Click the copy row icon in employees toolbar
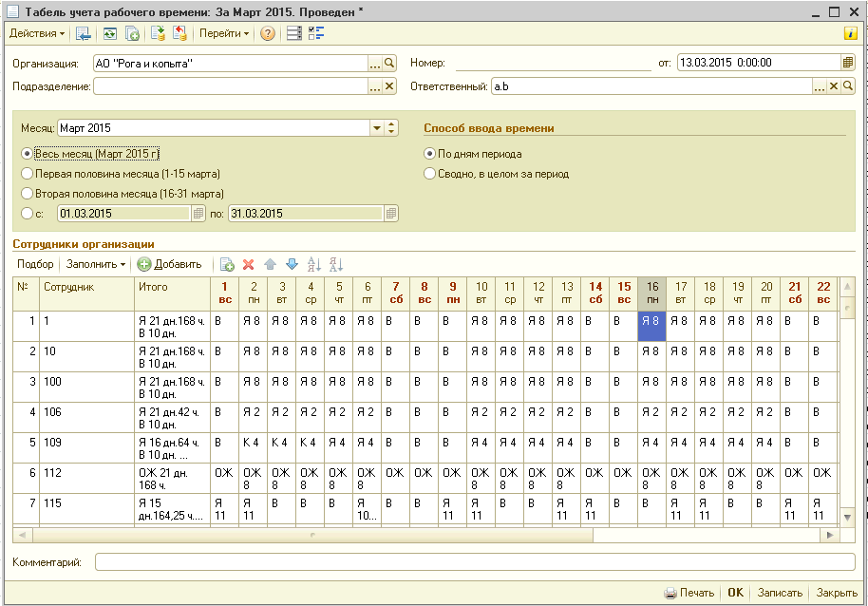868x606 pixels. click(227, 265)
